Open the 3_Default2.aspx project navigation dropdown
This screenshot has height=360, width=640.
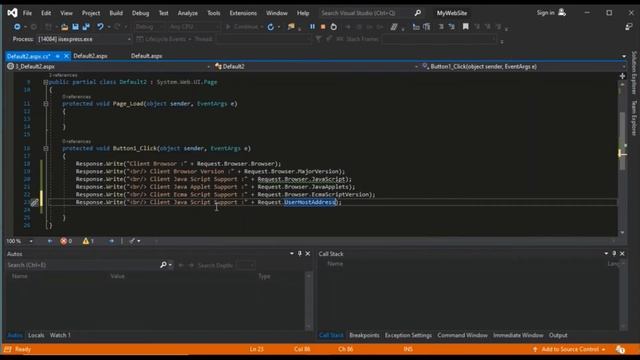pyautogui.click(x=208, y=67)
